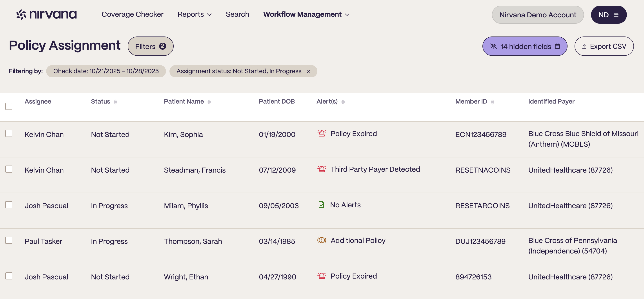Screen dimensions: 644x299
Task: Open Workflow Management dropdown
Action: [x=306, y=15]
